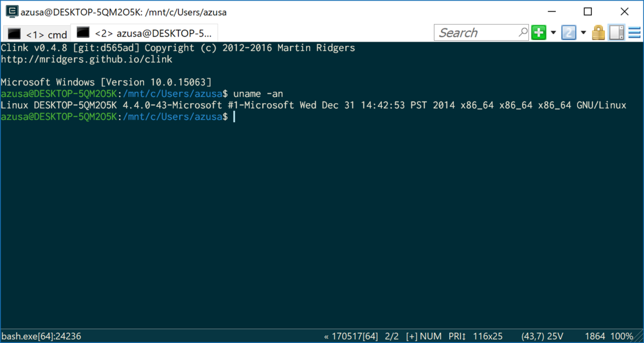Expand the new console dropdown arrow
Image resolution: width=644 pixels, height=343 pixels.
click(x=553, y=33)
